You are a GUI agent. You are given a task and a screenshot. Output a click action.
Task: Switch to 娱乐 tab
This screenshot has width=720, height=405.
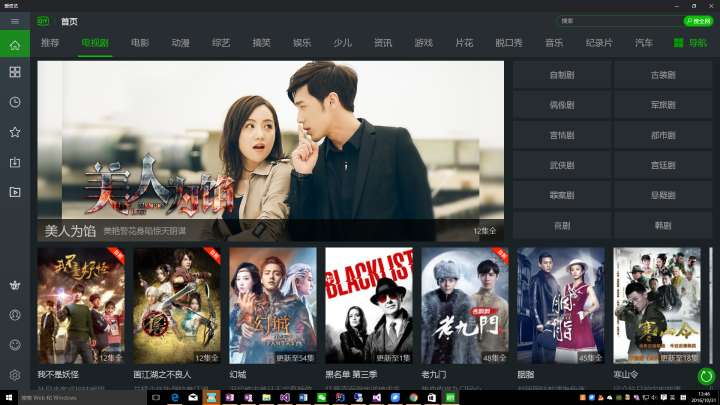point(302,43)
